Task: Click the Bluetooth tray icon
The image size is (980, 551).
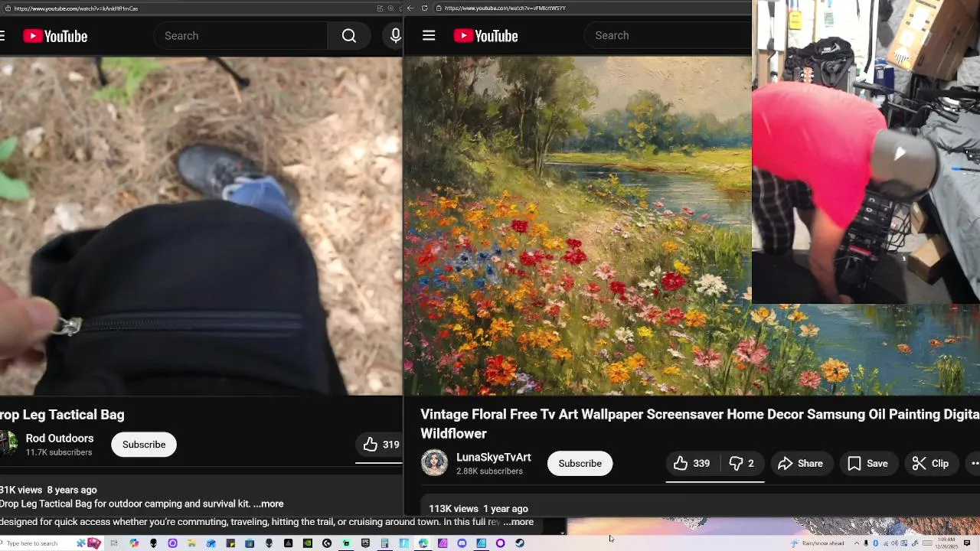Action: pyautogui.click(x=875, y=543)
